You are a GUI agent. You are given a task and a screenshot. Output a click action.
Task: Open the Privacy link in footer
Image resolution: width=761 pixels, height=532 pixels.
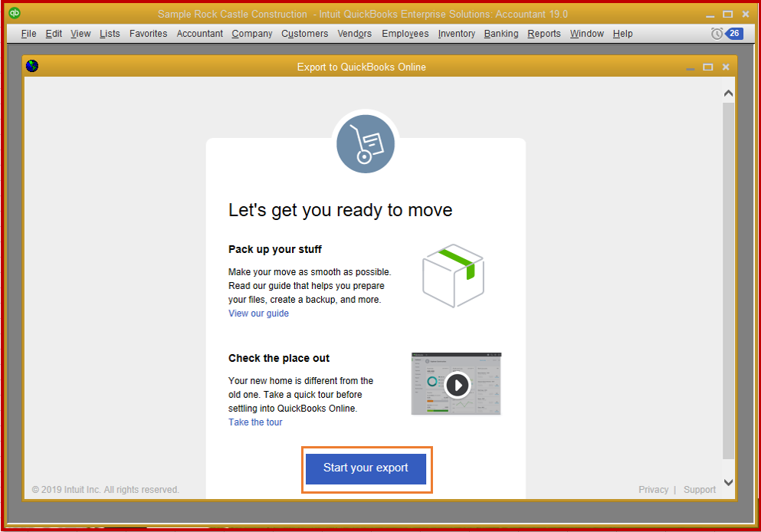(x=653, y=489)
